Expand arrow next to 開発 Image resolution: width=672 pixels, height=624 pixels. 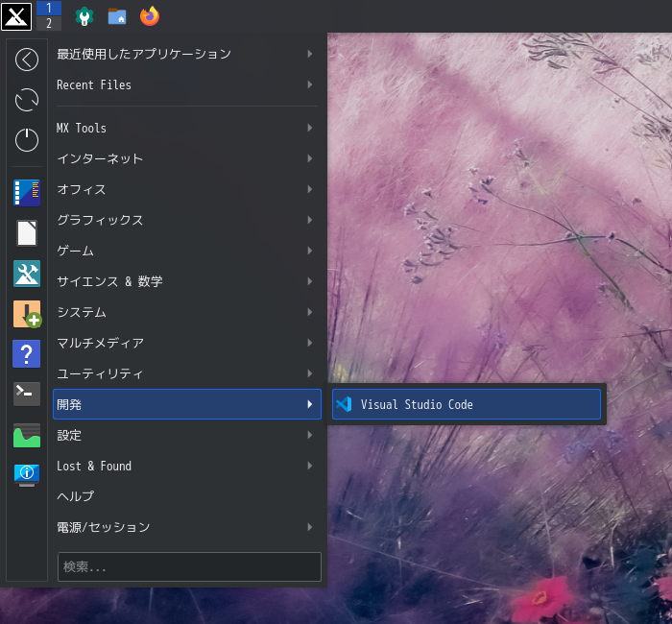(x=310, y=404)
